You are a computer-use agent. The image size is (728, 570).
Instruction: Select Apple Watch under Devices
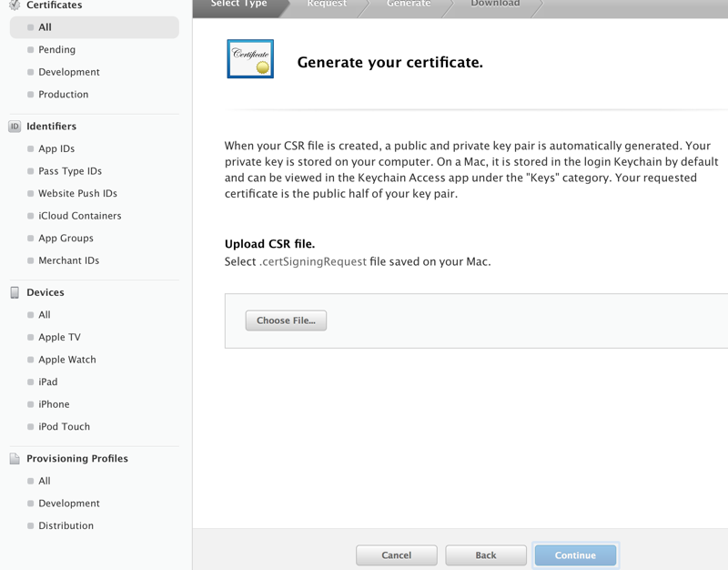[66, 360]
